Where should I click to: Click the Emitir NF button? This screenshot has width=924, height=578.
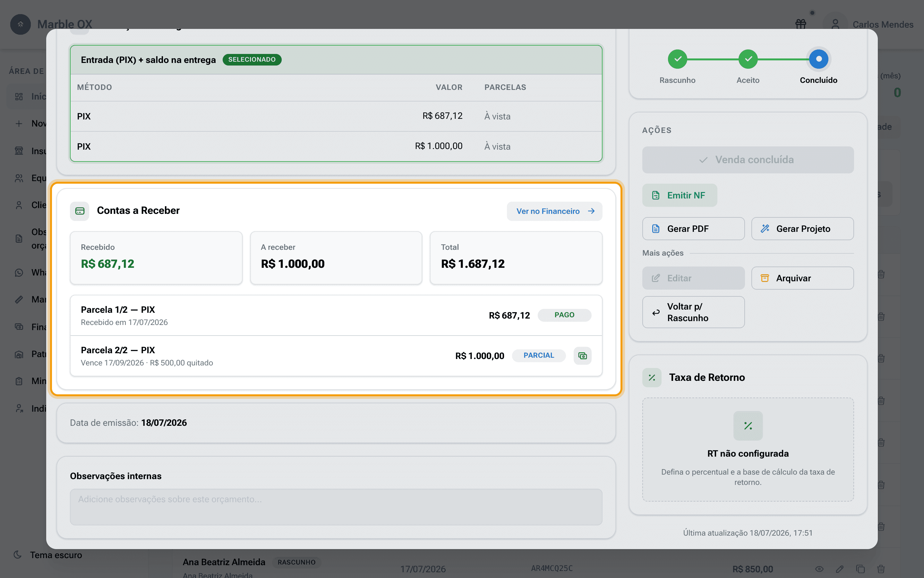pyautogui.click(x=679, y=195)
